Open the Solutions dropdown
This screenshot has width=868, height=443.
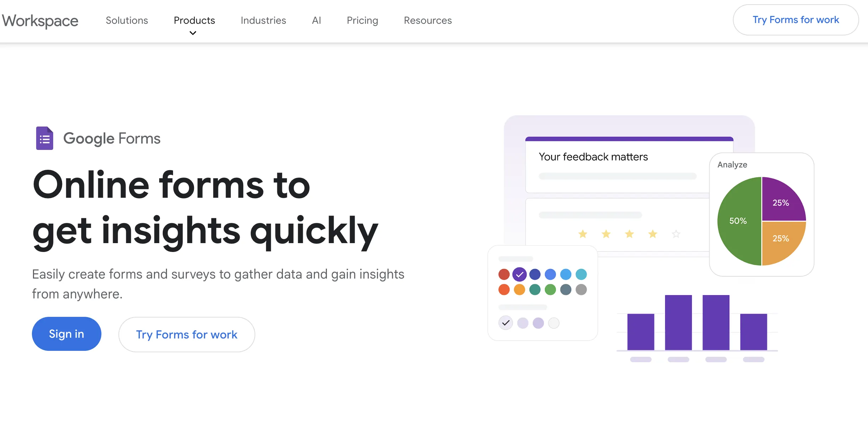point(127,20)
